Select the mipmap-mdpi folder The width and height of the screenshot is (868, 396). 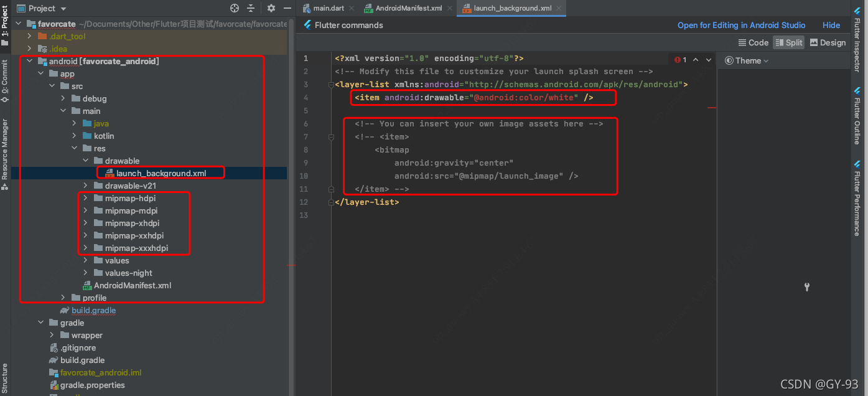(131, 210)
